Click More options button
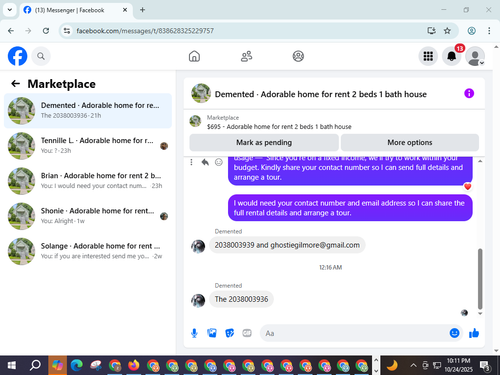 (410, 142)
